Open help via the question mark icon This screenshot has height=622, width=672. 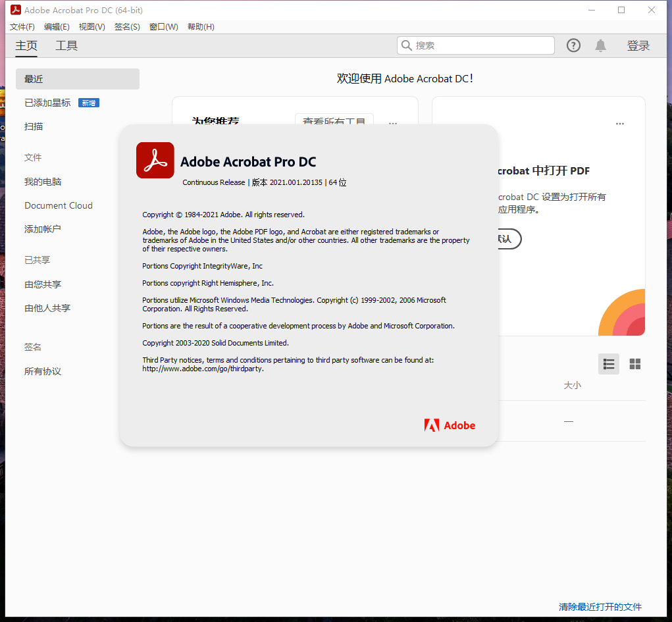573,45
